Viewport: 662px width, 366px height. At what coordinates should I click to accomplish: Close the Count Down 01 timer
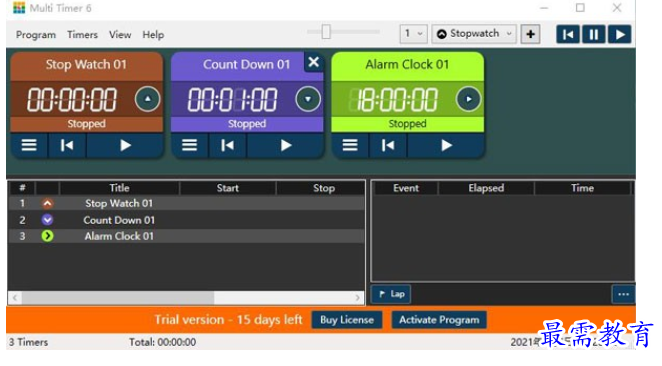tap(314, 62)
